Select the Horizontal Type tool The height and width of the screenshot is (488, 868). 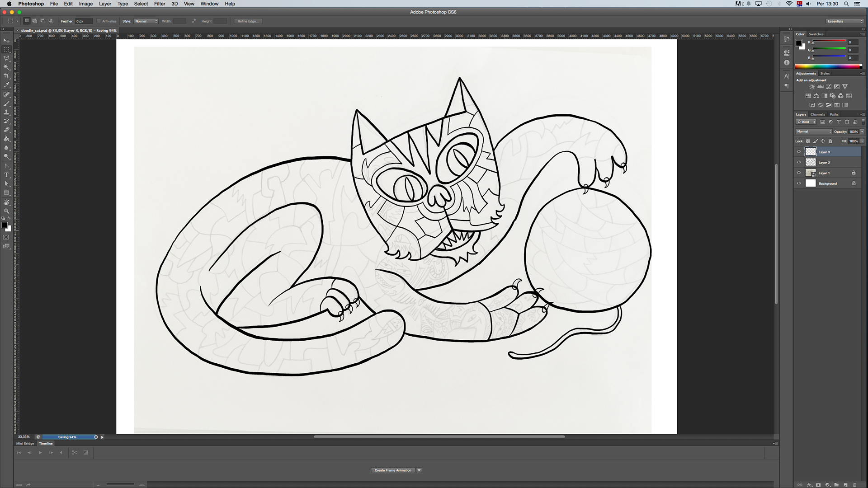(x=6, y=175)
